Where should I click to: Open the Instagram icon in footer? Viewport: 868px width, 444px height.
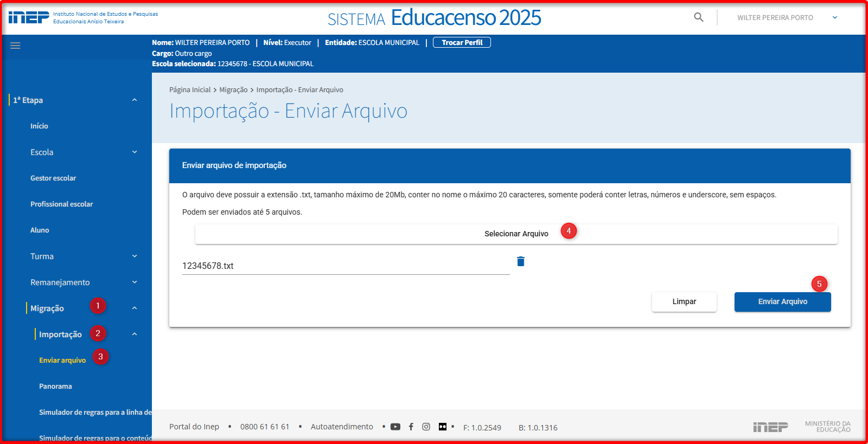coord(426,427)
